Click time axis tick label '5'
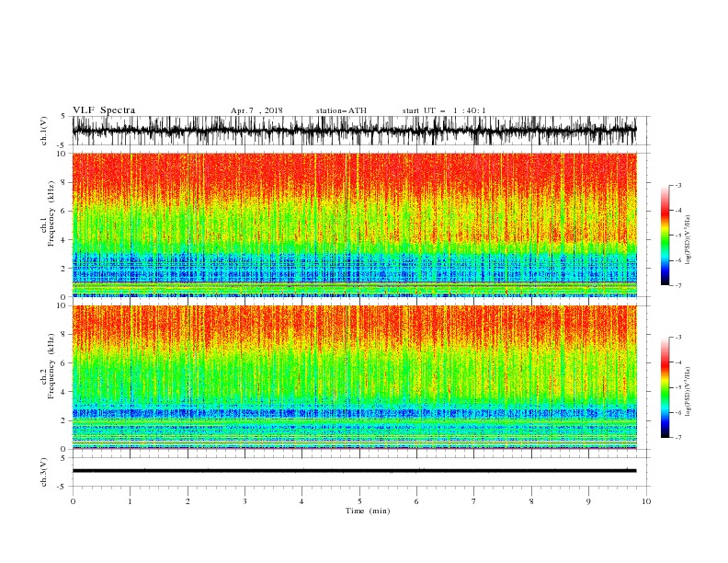This screenshot has height=563, width=728. click(359, 501)
